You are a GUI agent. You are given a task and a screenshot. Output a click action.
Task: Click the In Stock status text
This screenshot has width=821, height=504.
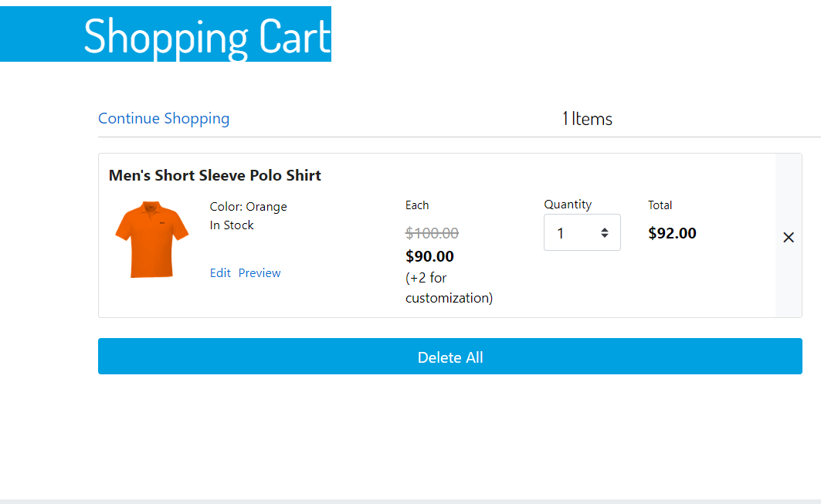coord(232,225)
